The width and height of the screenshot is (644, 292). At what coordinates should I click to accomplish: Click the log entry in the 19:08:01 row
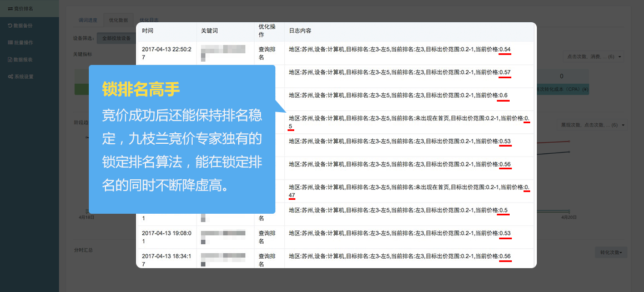point(400,234)
